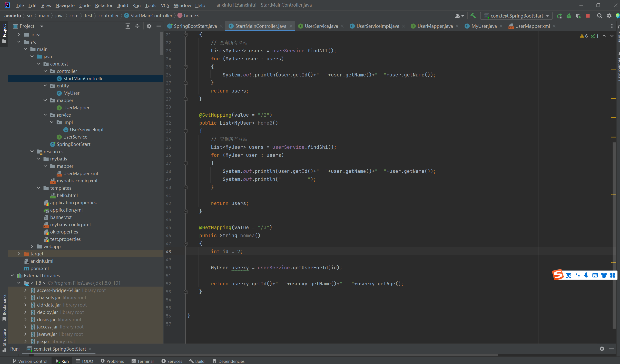Collapse the resources folder node
The width and height of the screenshot is (620, 364).
pyautogui.click(x=32, y=151)
